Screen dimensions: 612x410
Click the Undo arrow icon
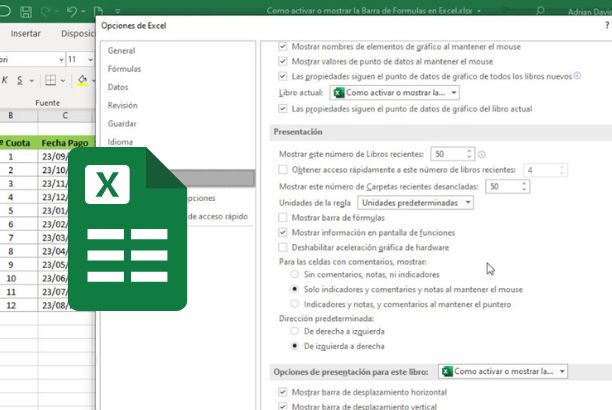pyautogui.click(x=71, y=12)
